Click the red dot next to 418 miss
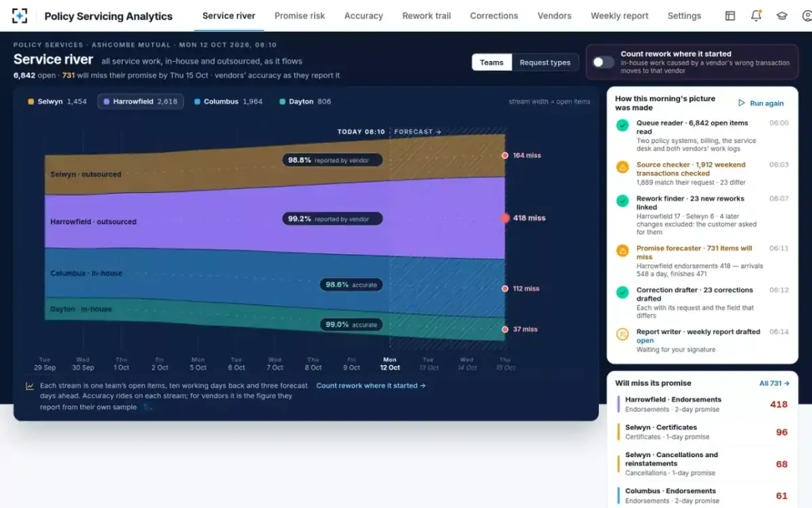 (505, 218)
